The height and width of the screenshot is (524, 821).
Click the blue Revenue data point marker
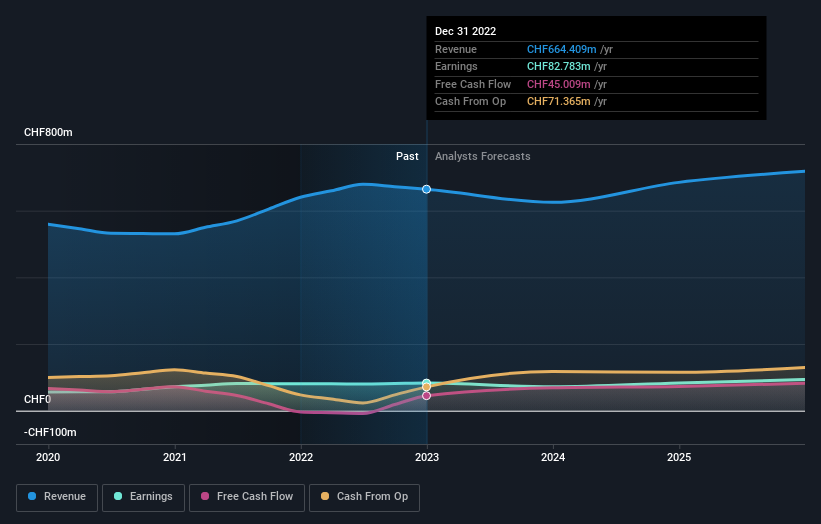pos(427,189)
